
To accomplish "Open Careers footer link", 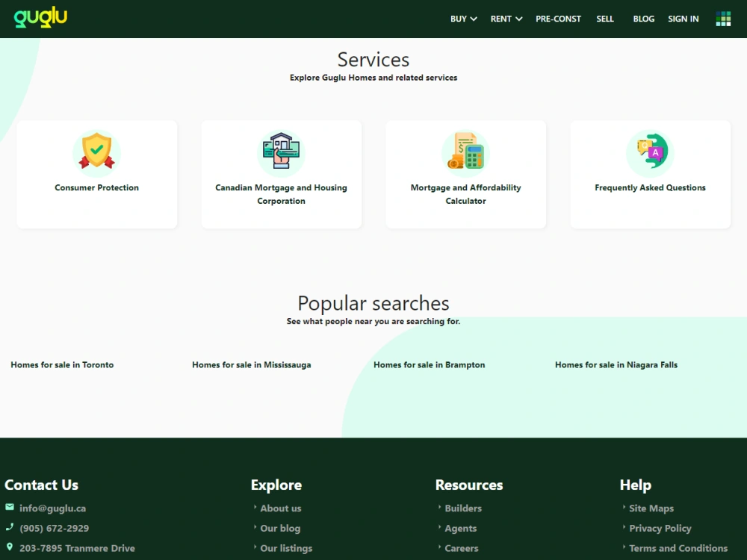I will click(462, 548).
